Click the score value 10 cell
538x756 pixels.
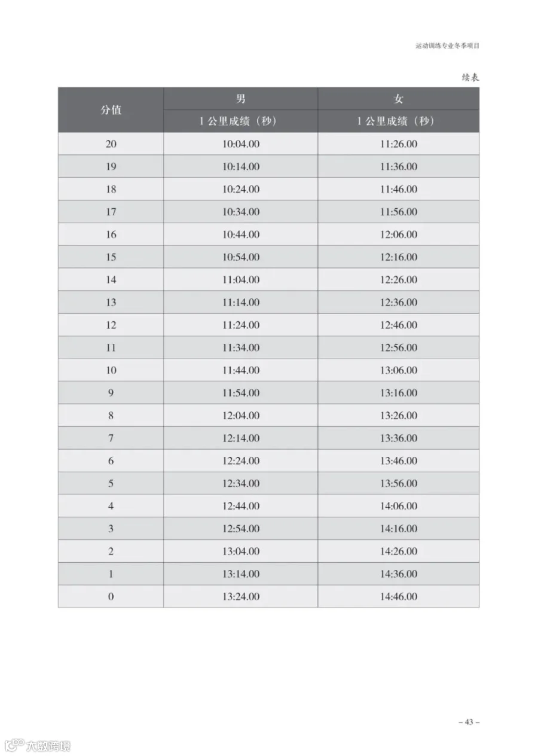click(111, 370)
